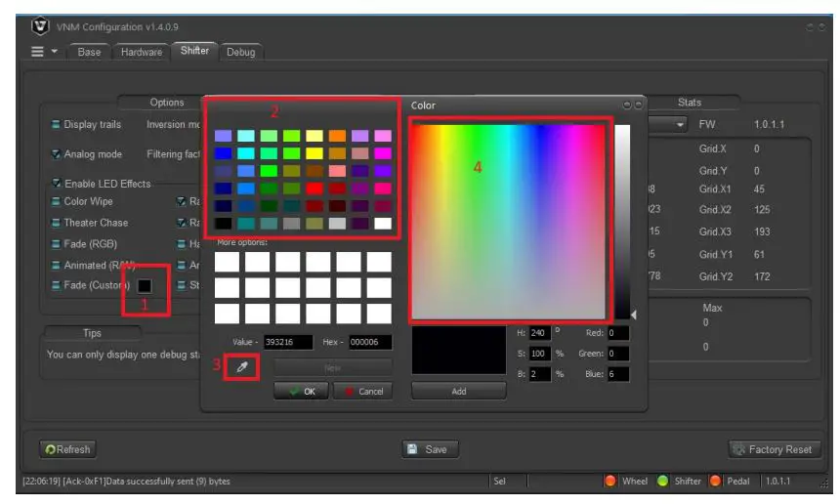Viewport: 840px width, 504px height.
Task: Click the Grid.Y2 value 172
Action: 762,276
